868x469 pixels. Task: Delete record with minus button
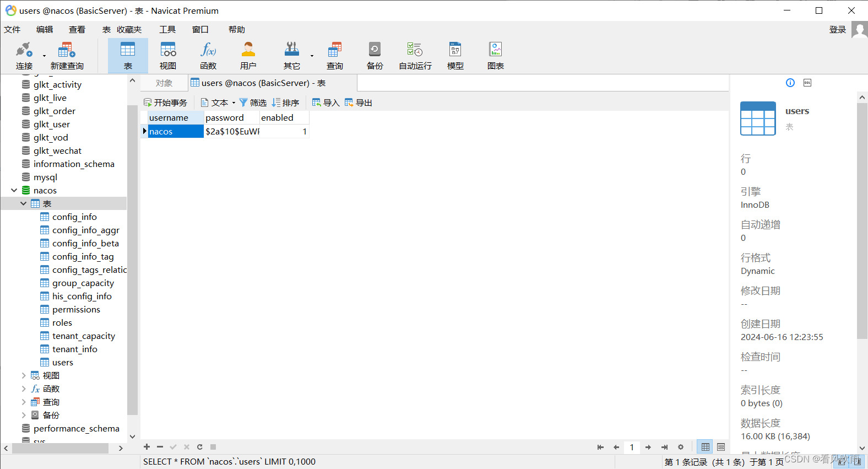point(160,447)
